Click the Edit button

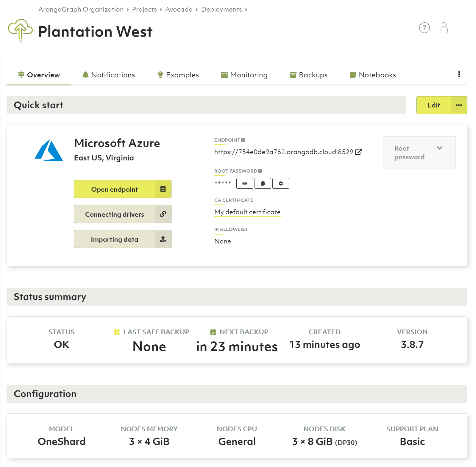tap(434, 105)
